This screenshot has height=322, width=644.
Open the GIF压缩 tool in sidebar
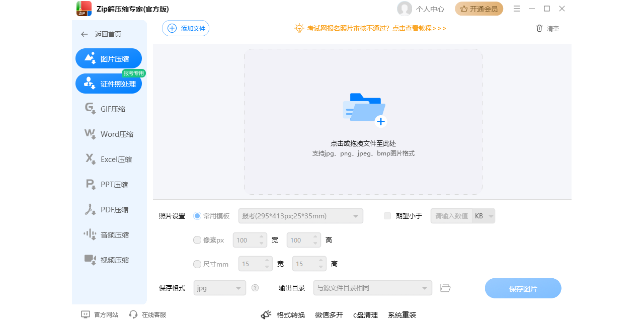(x=109, y=109)
